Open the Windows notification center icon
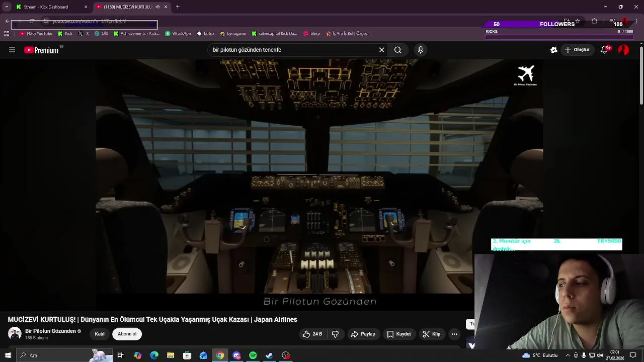 (x=633, y=355)
